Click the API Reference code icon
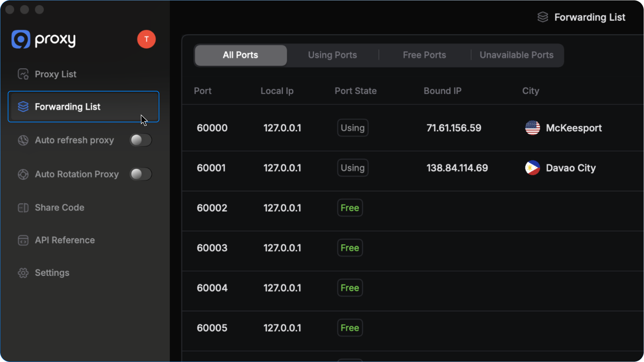This screenshot has width=644, height=362. tap(23, 240)
